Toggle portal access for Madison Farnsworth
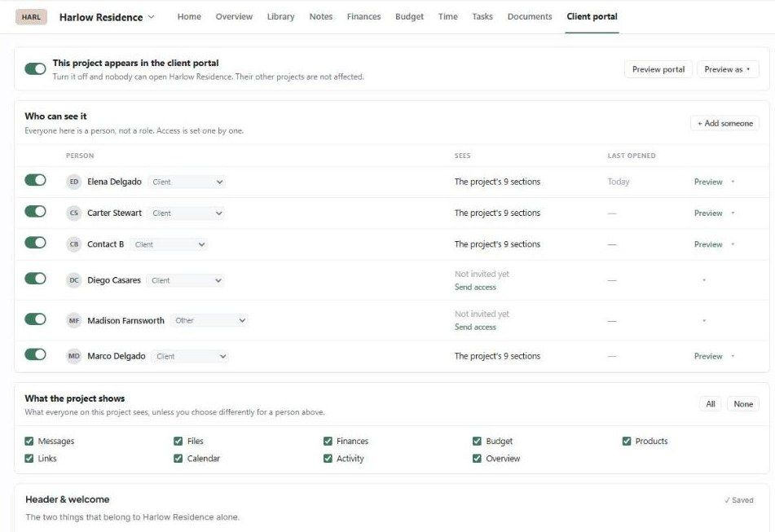 click(x=35, y=319)
